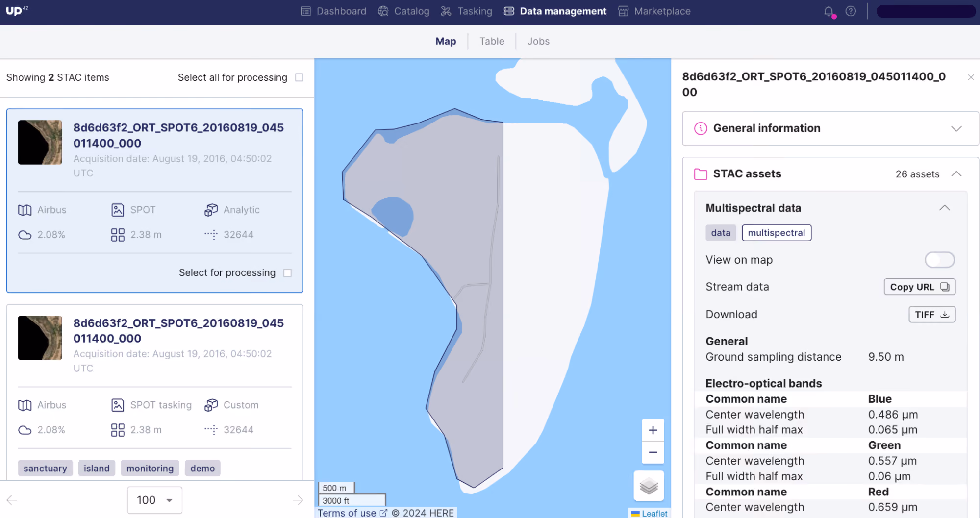The height and width of the screenshot is (518, 980).
Task: Check Select for processing on first item
Action: point(288,273)
